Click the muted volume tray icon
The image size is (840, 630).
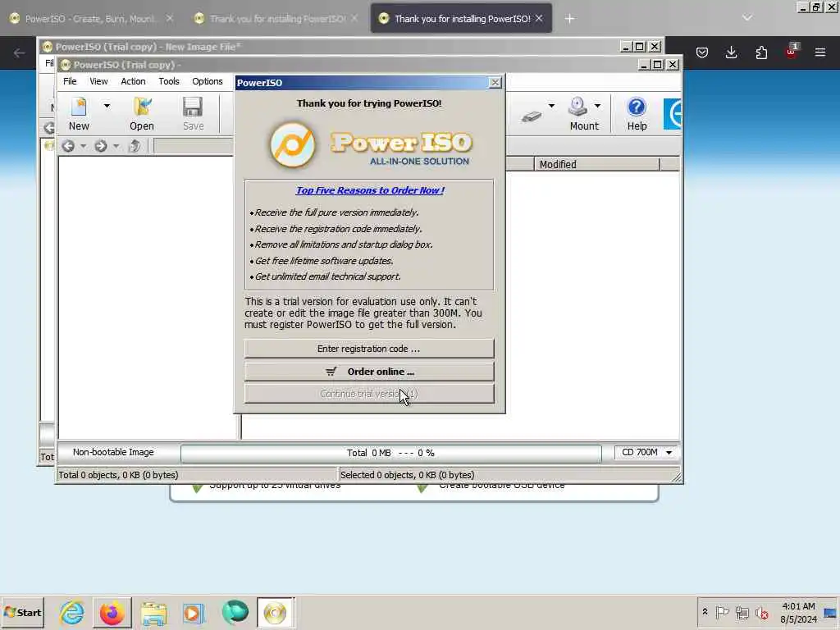coord(761,612)
